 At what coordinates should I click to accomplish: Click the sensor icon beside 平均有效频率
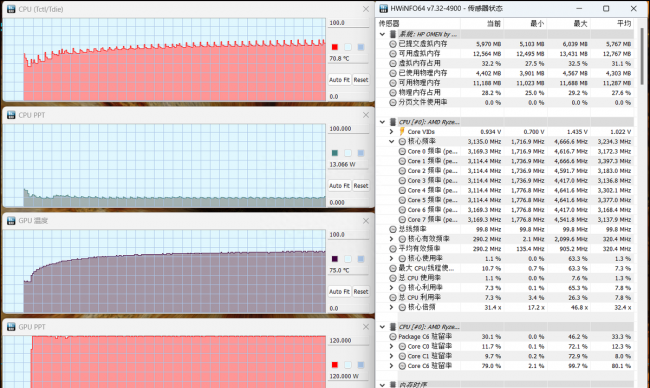click(393, 249)
